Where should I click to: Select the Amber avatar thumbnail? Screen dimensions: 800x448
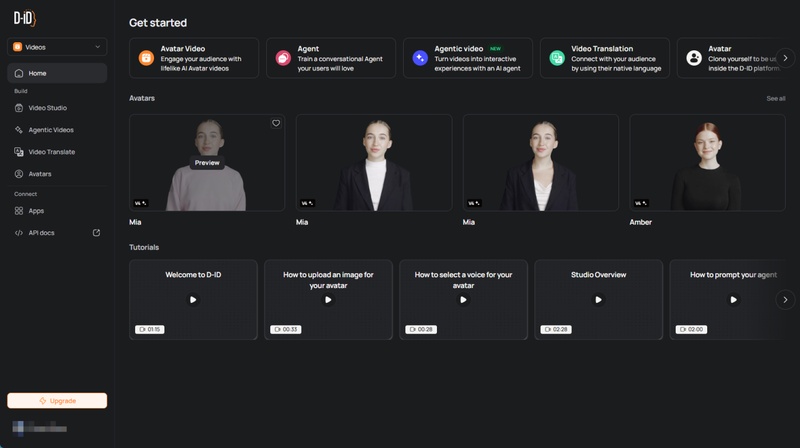pos(708,163)
